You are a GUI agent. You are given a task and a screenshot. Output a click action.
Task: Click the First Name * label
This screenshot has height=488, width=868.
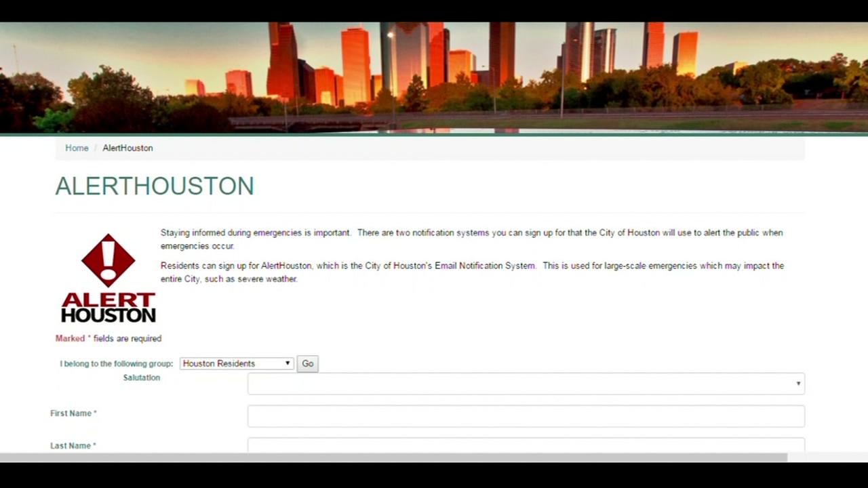point(73,413)
